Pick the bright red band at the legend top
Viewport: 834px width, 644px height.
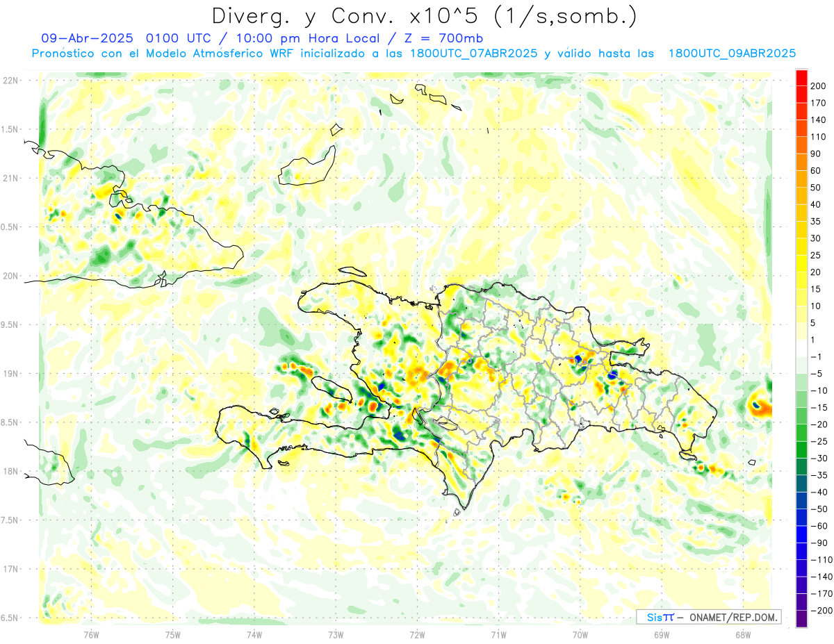(x=801, y=78)
